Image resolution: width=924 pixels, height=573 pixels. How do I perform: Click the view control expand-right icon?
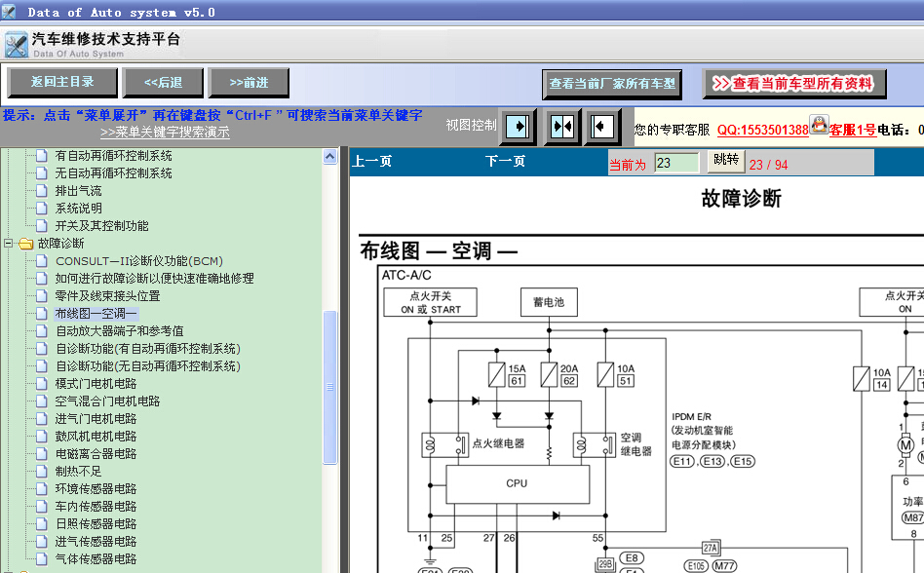point(518,127)
